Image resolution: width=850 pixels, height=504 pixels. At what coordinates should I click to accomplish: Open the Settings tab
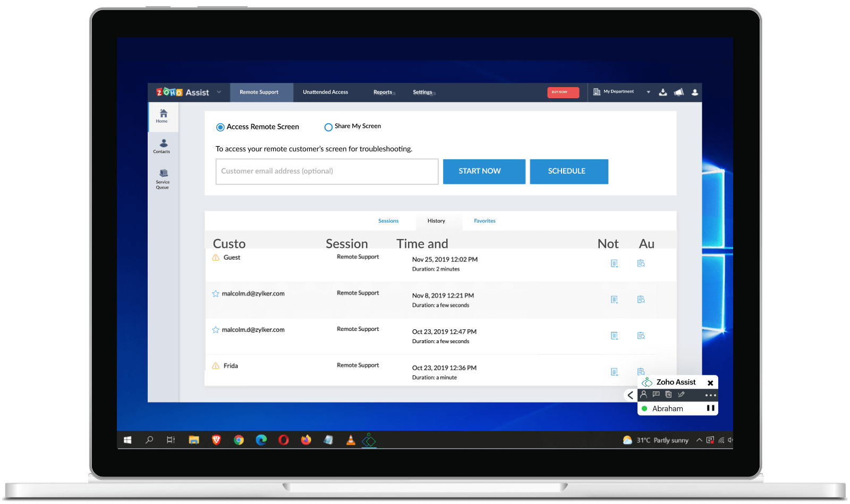423,92
